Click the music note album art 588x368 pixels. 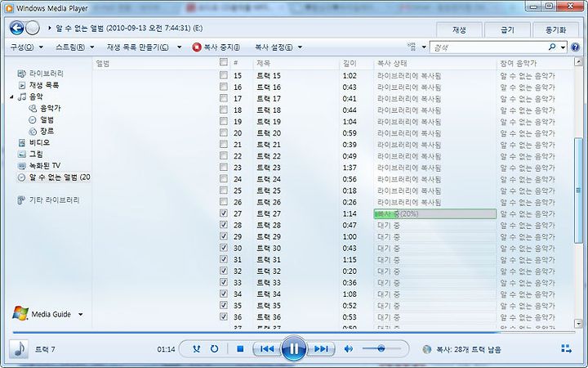pyautogui.click(x=19, y=349)
